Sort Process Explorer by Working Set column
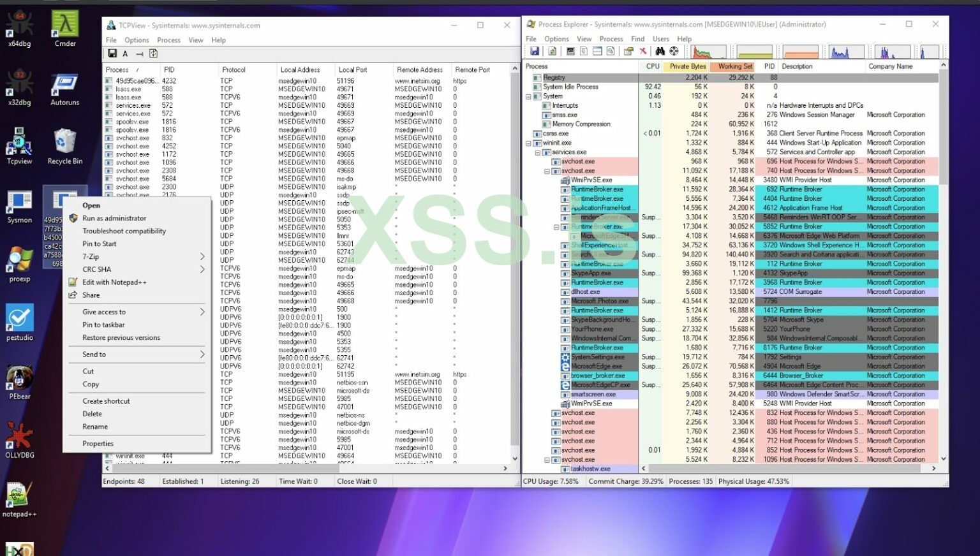980x556 pixels. [733, 66]
